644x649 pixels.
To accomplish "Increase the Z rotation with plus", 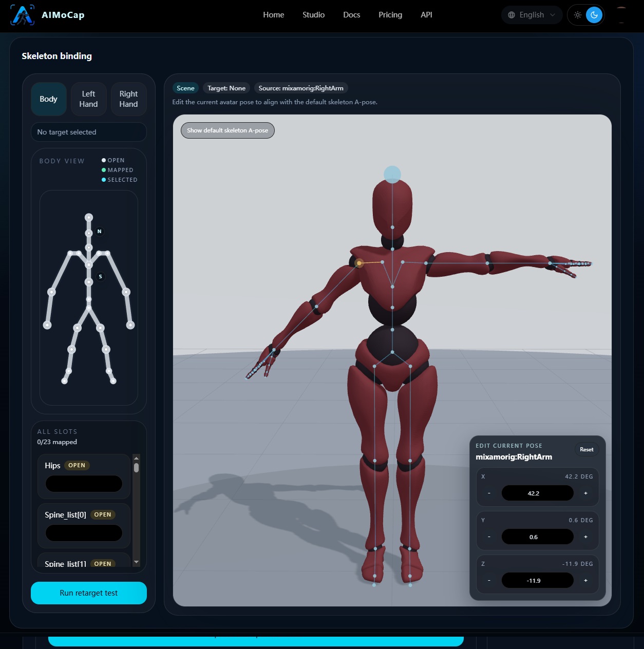I will click(585, 581).
